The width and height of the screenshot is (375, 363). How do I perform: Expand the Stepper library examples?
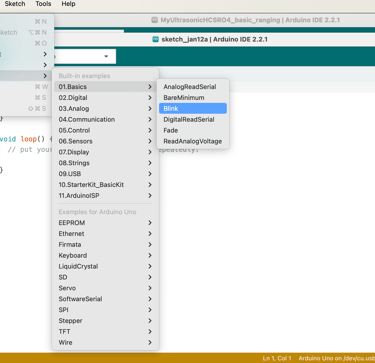(x=105, y=321)
